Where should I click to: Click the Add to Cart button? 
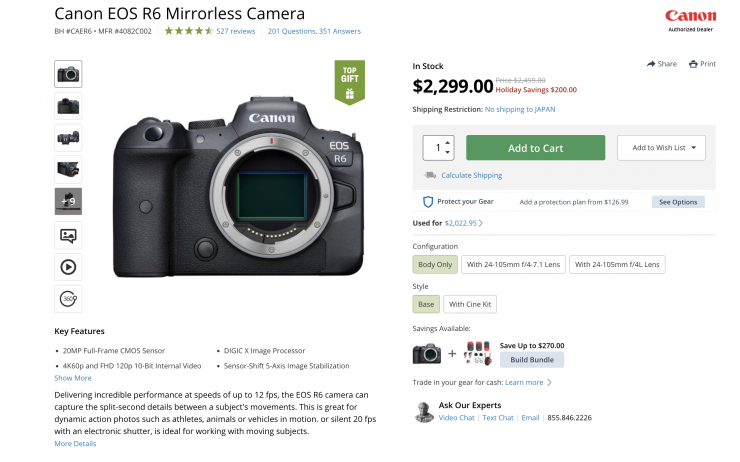(535, 148)
